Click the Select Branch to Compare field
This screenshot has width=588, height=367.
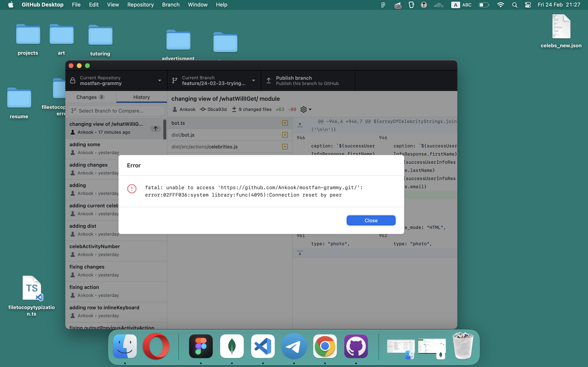(116, 111)
